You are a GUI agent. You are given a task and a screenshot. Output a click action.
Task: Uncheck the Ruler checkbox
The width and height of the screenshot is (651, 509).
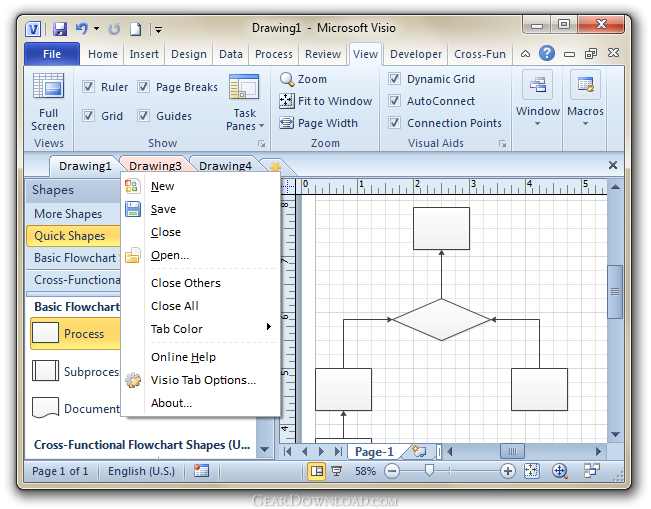(88, 87)
